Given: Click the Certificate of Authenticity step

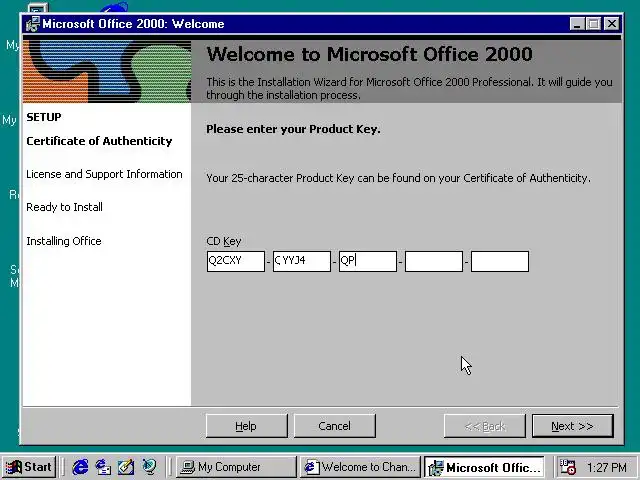Looking at the screenshot, I should tap(99, 141).
